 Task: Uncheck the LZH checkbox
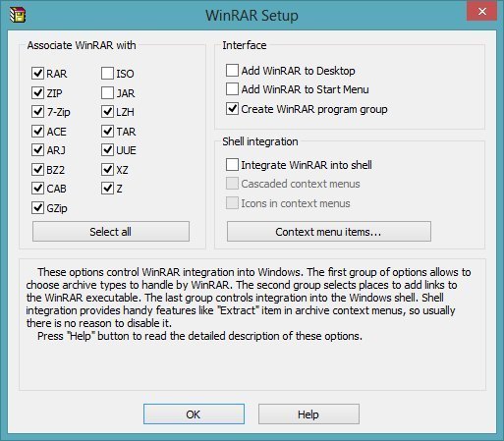click(x=107, y=112)
